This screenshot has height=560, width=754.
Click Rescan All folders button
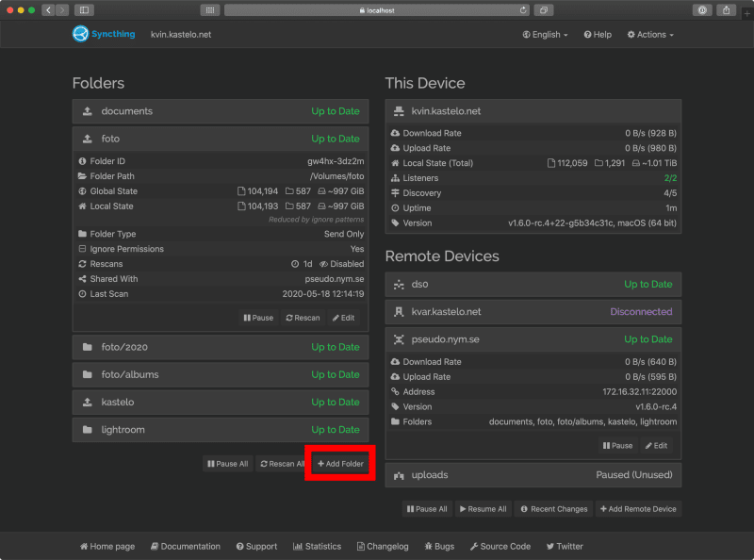tap(282, 464)
